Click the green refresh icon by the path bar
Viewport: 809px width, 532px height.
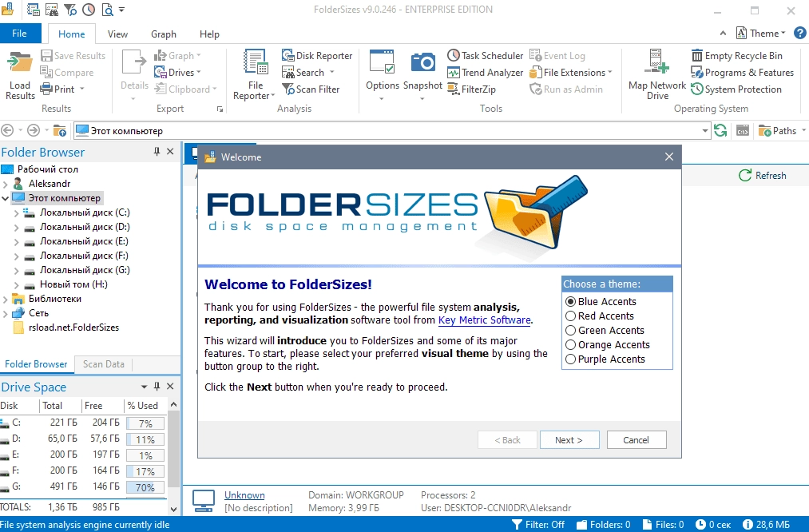point(720,130)
